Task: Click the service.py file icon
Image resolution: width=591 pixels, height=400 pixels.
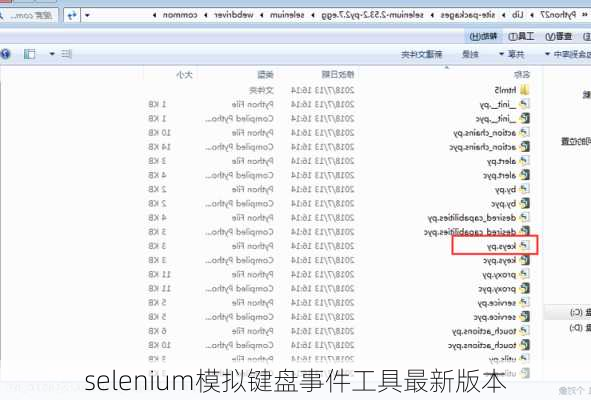Action: point(524,303)
